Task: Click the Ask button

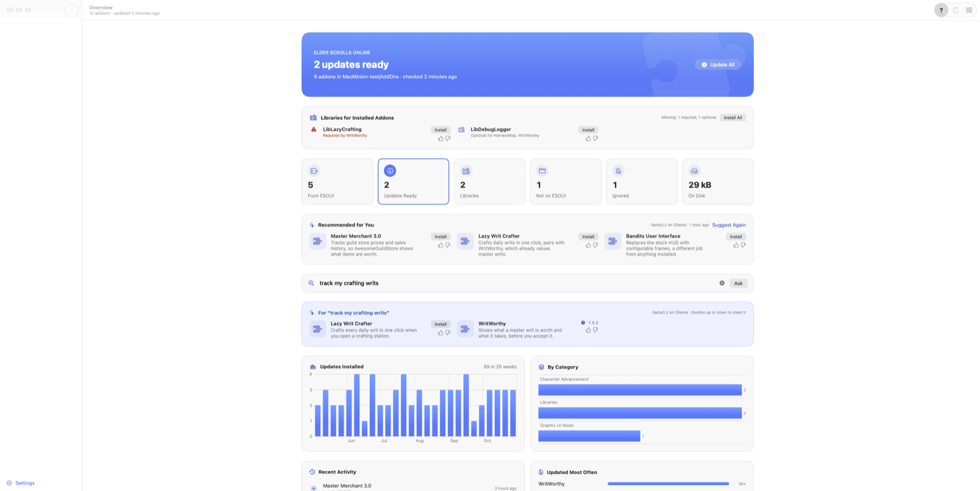Action: coord(738,283)
